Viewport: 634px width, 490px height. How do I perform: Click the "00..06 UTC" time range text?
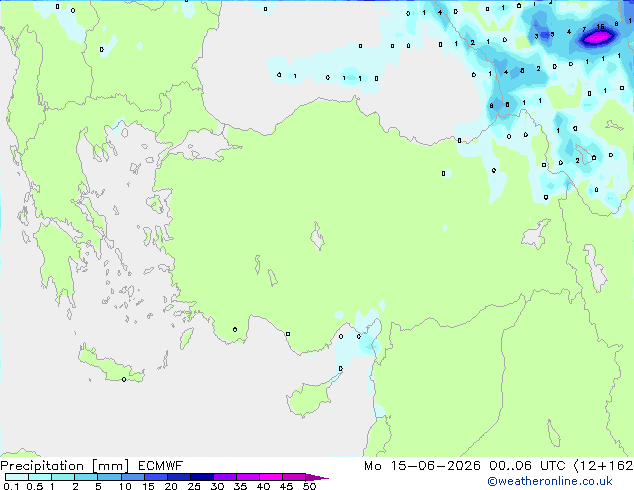click(x=527, y=466)
